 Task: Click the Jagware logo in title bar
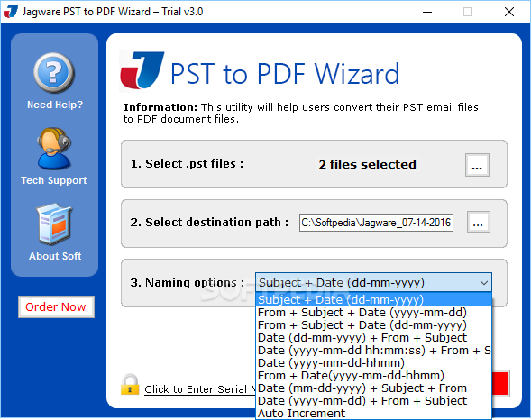(11, 12)
